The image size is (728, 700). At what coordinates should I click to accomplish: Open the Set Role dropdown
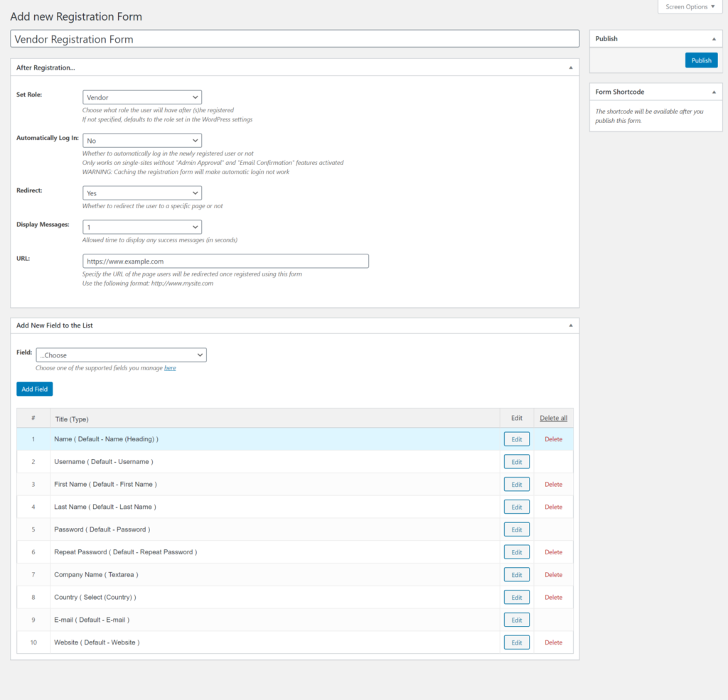click(142, 97)
